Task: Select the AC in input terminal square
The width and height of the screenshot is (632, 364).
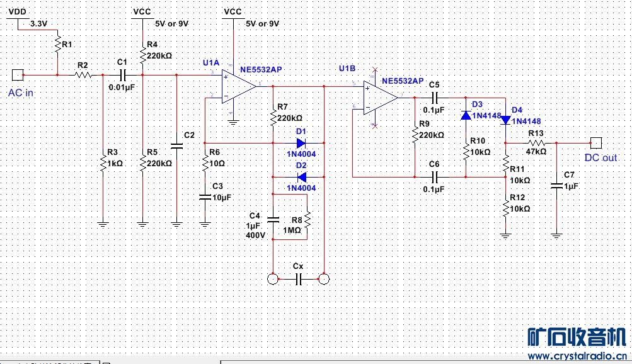Action: (x=18, y=76)
